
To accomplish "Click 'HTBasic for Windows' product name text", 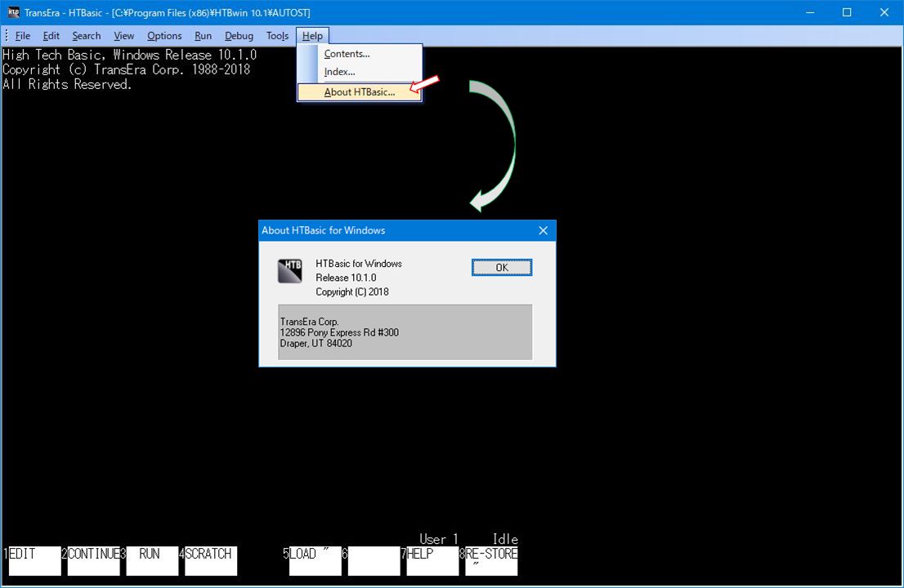I will (359, 263).
